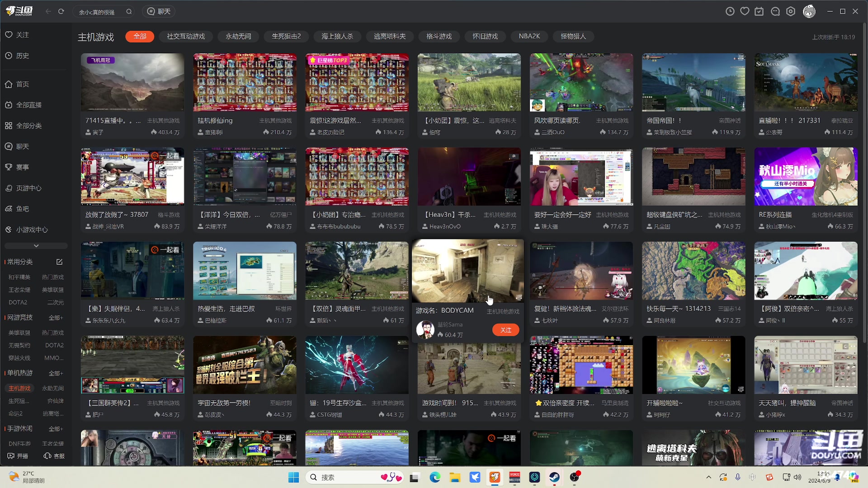
Task: Click the heart favorites icon in title bar
Action: 745,11
